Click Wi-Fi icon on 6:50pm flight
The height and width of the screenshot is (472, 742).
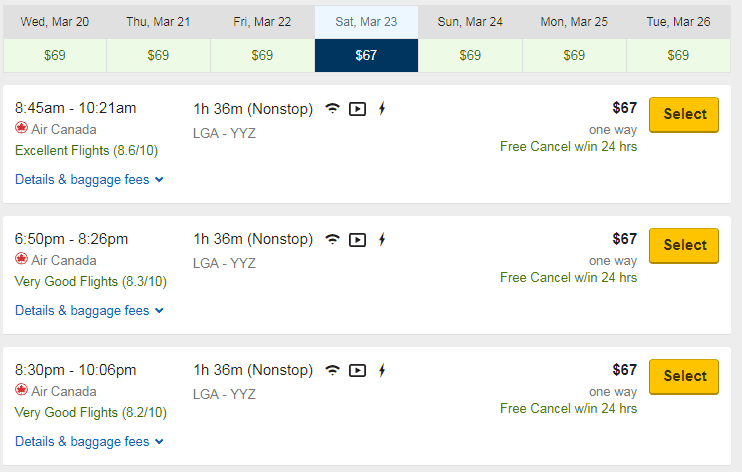point(333,240)
